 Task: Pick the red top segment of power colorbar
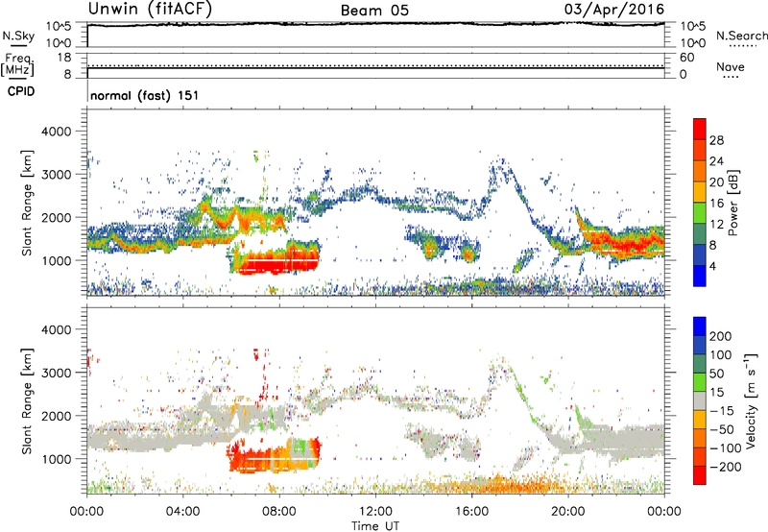(700, 129)
